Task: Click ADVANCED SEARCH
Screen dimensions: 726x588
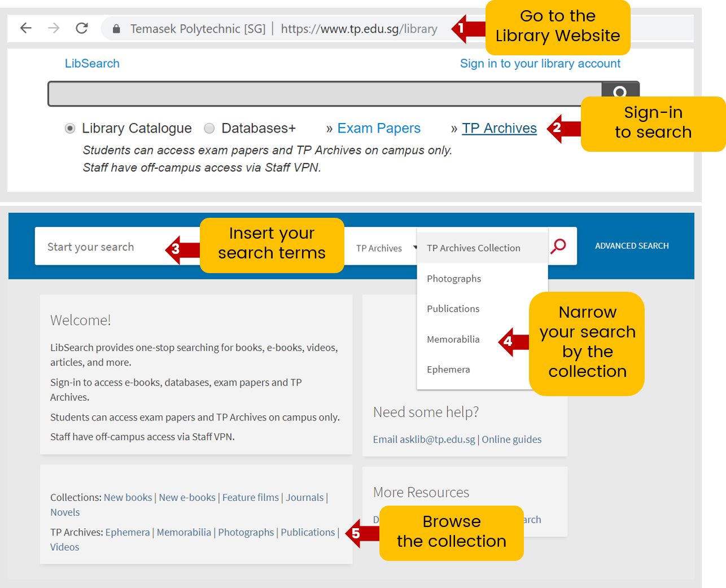Action: (632, 246)
